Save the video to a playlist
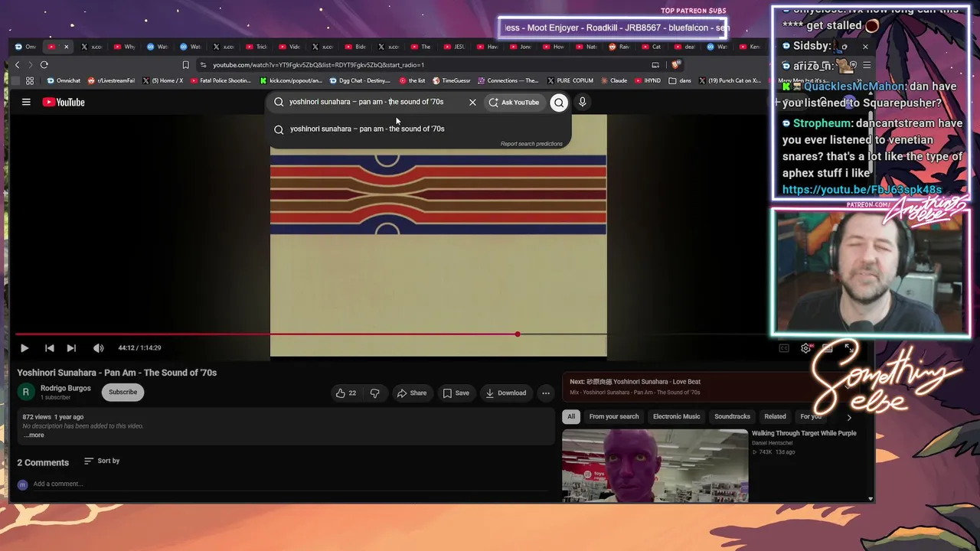Viewport: 980px width, 551px height. (x=456, y=393)
